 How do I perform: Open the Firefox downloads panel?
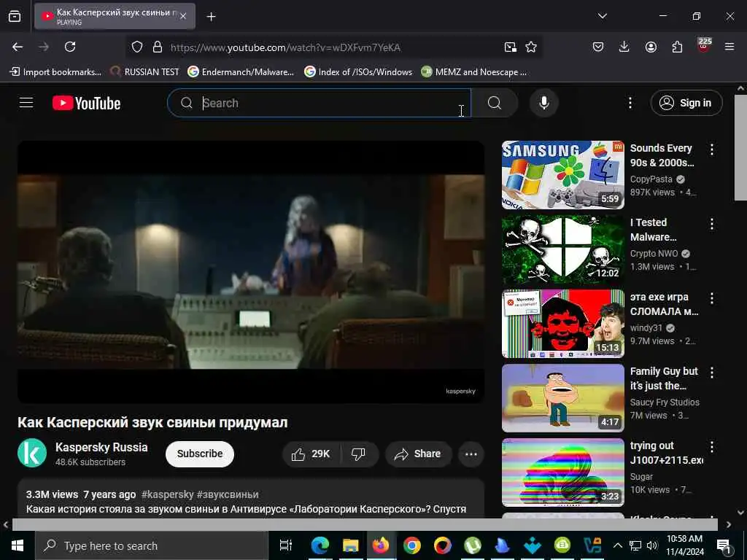tap(624, 47)
